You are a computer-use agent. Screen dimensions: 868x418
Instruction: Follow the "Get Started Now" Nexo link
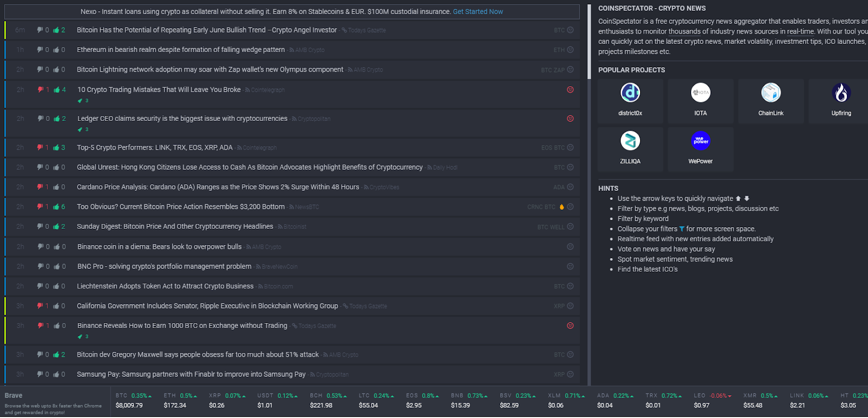pyautogui.click(x=478, y=11)
